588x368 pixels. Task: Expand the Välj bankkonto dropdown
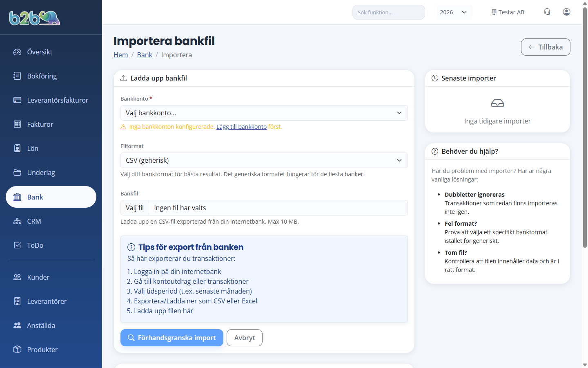(264, 113)
